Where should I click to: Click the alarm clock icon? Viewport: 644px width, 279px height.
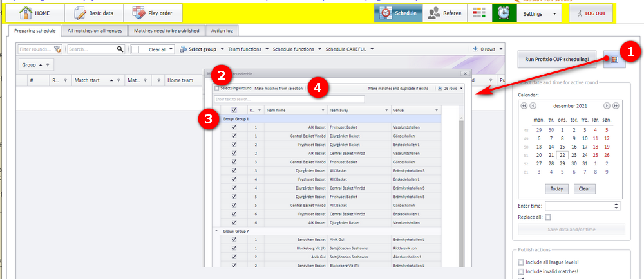click(x=504, y=14)
